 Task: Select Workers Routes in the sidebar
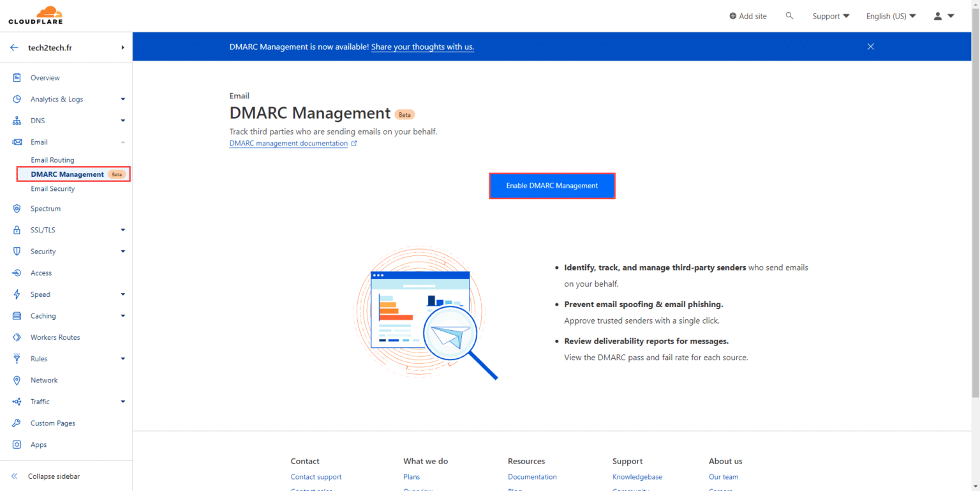point(55,337)
